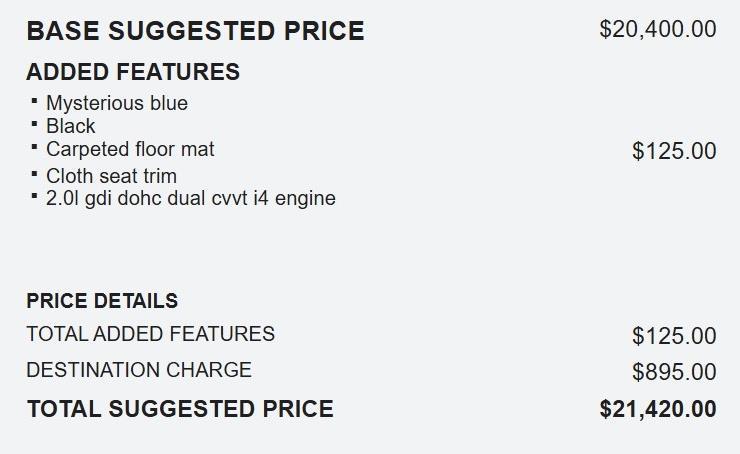This screenshot has height=454, width=740.
Task: Click the $895.00 destination charge amount
Action: click(673, 372)
